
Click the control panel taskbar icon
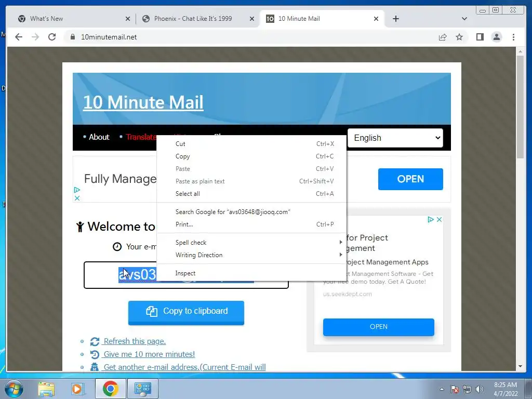point(142,389)
